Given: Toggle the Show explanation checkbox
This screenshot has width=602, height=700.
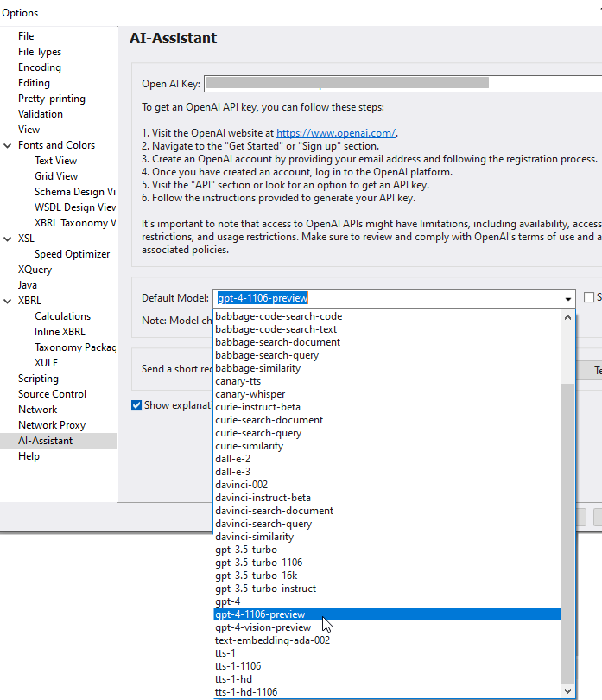Looking at the screenshot, I should point(136,405).
